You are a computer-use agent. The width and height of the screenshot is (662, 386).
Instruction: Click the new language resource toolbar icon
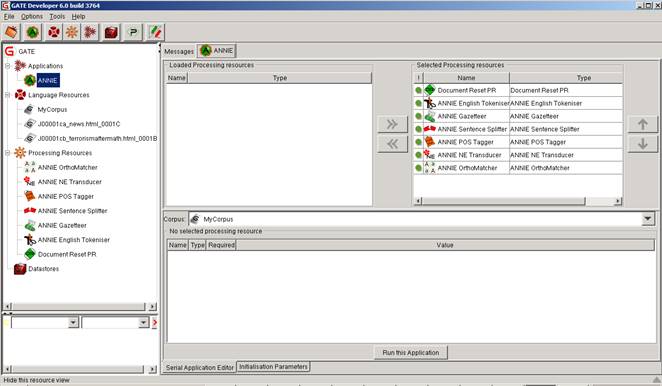pyautogui.click(x=54, y=32)
